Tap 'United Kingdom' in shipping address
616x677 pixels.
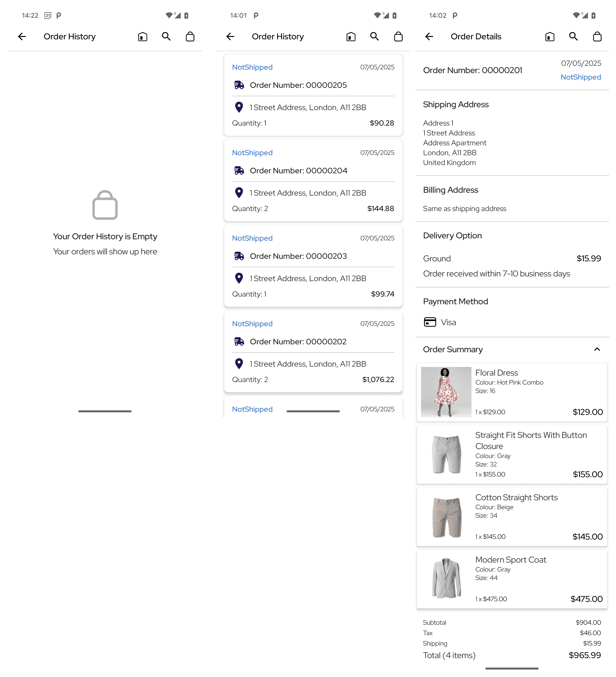[450, 163]
